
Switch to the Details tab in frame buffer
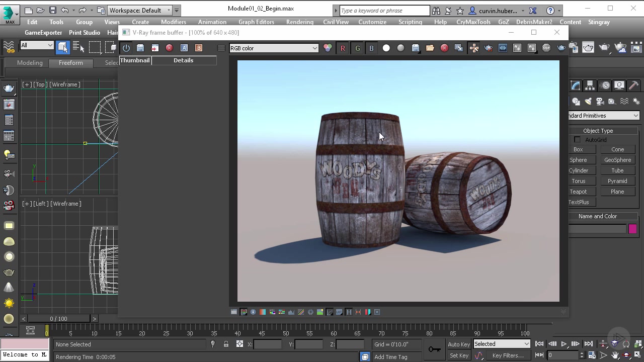[183, 60]
